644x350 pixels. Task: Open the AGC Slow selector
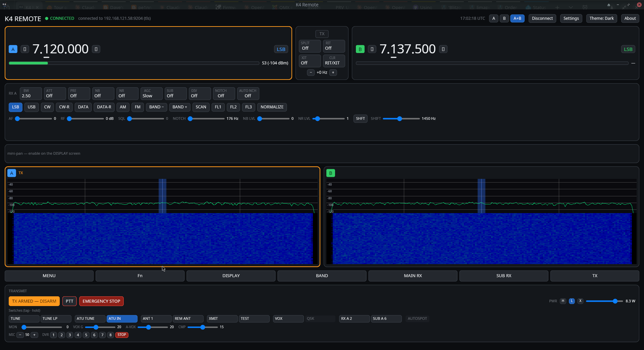[152, 94]
